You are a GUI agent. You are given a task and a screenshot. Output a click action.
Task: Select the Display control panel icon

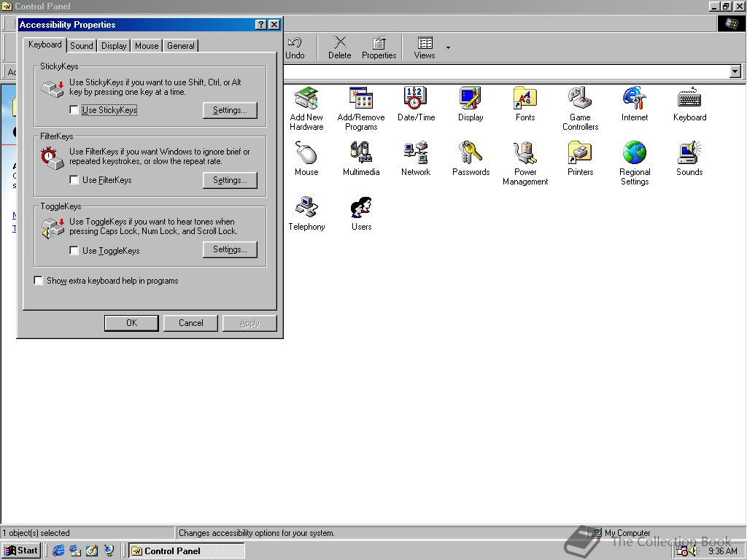[471, 104]
